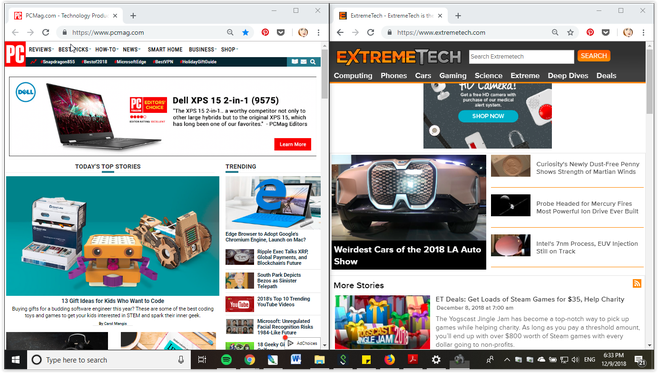The image size is (658, 373).
Task: Click the Pocket extension icon in PCMag window
Action: [281, 32]
